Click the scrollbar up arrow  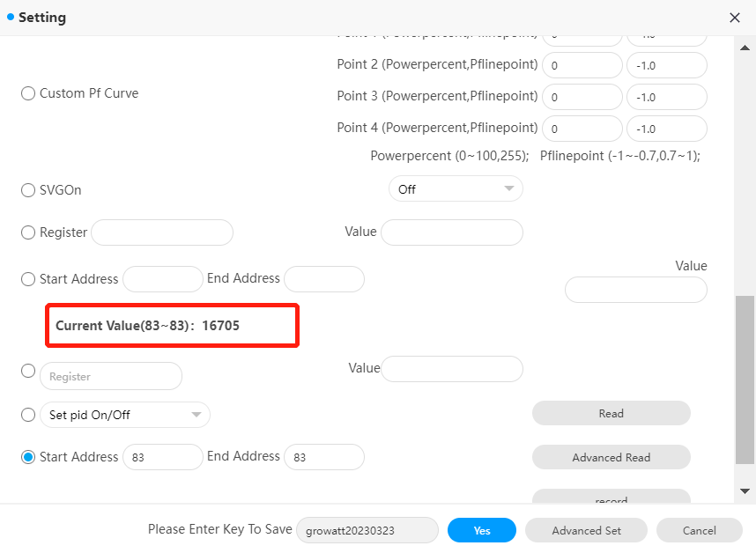(x=745, y=48)
